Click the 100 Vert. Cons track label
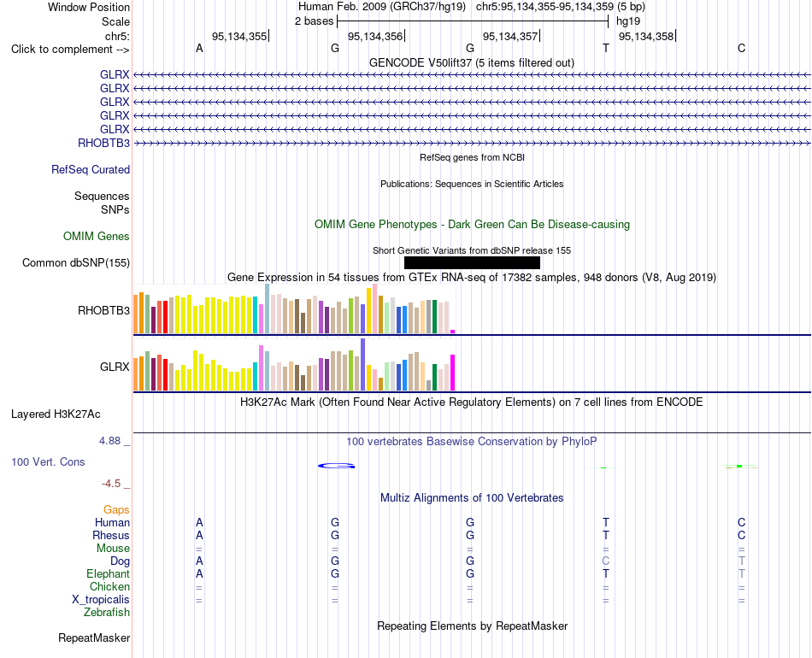Image resolution: width=812 pixels, height=658 pixels. coord(48,461)
